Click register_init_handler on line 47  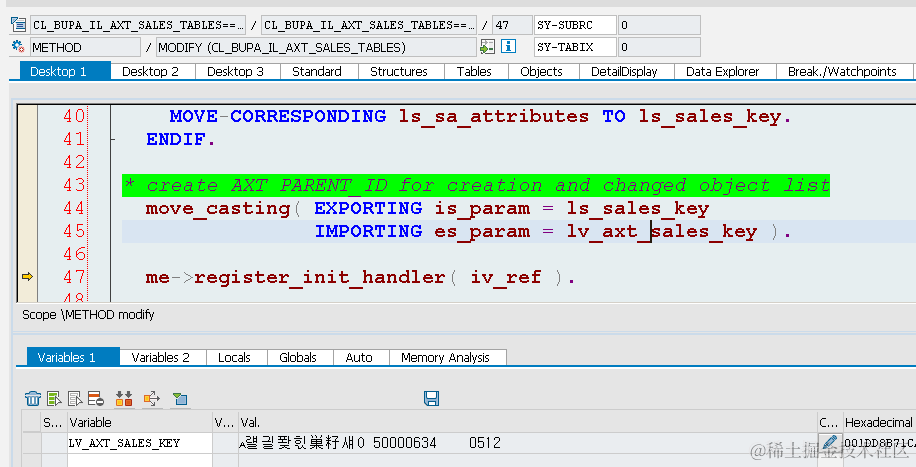point(319,277)
